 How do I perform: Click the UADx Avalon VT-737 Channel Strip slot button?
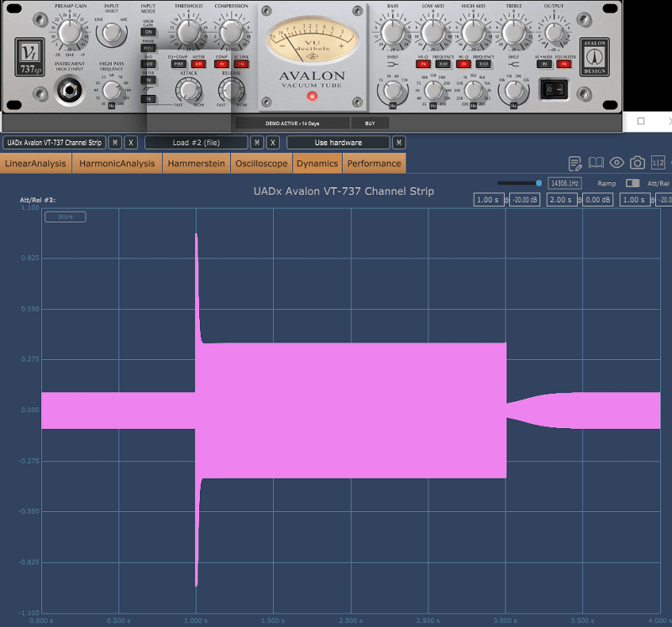[55, 143]
